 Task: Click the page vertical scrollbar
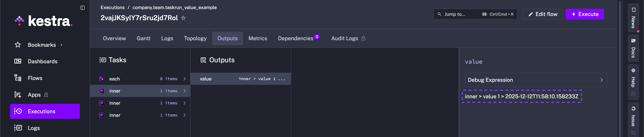click(620, 68)
